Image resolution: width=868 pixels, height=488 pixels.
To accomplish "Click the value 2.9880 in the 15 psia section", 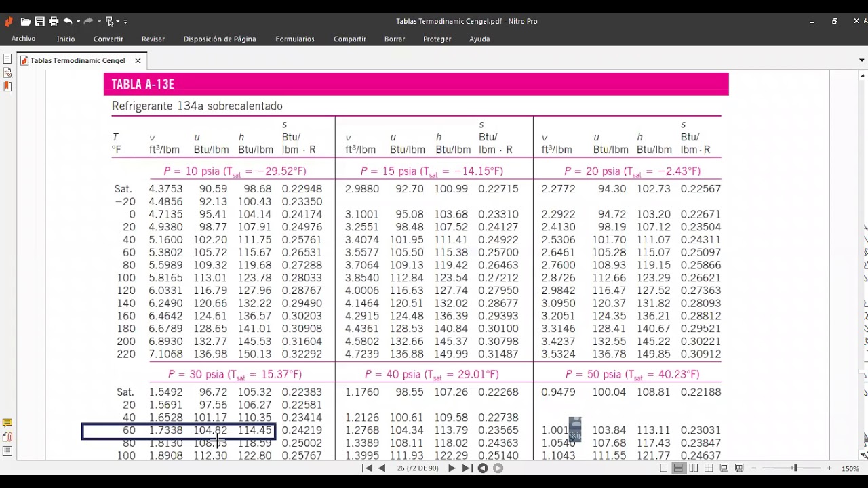I will (362, 189).
